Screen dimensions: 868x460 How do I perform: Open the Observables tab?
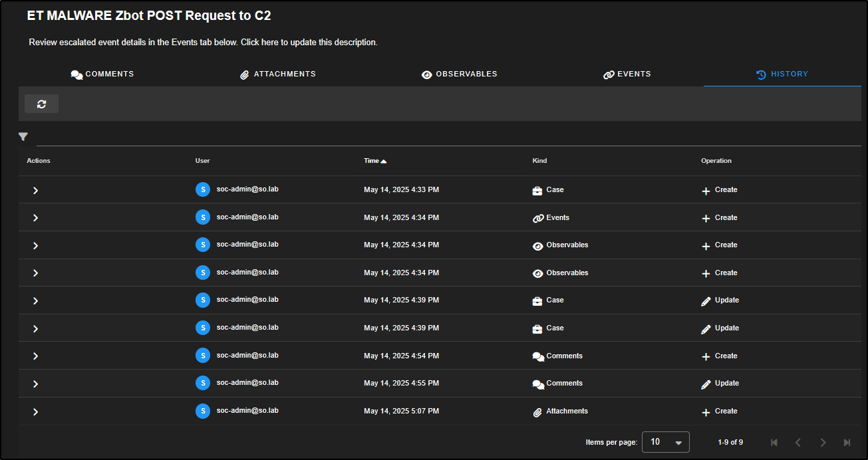pos(459,74)
